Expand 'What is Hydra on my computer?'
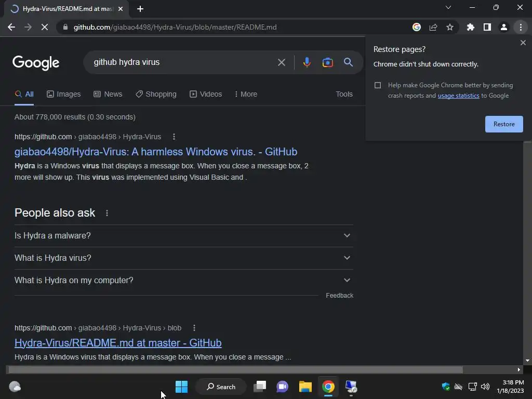This screenshot has width=532, height=399. pyautogui.click(x=183, y=280)
